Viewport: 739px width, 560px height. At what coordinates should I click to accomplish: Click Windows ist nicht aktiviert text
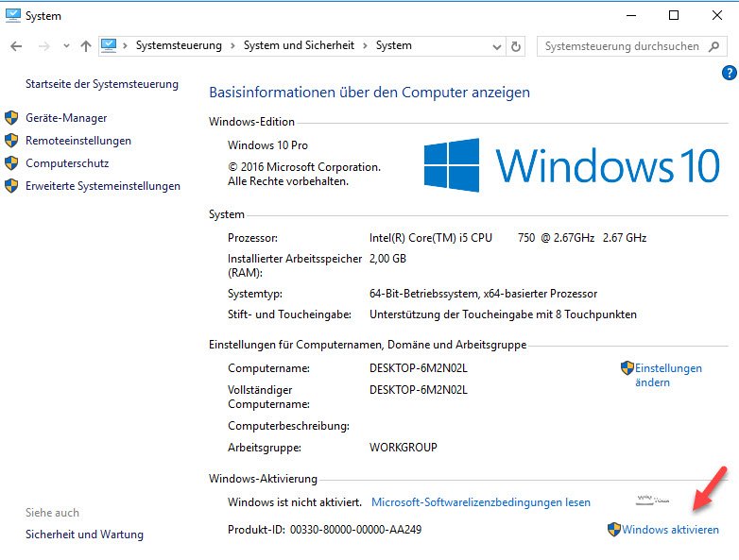tap(295, 502)
